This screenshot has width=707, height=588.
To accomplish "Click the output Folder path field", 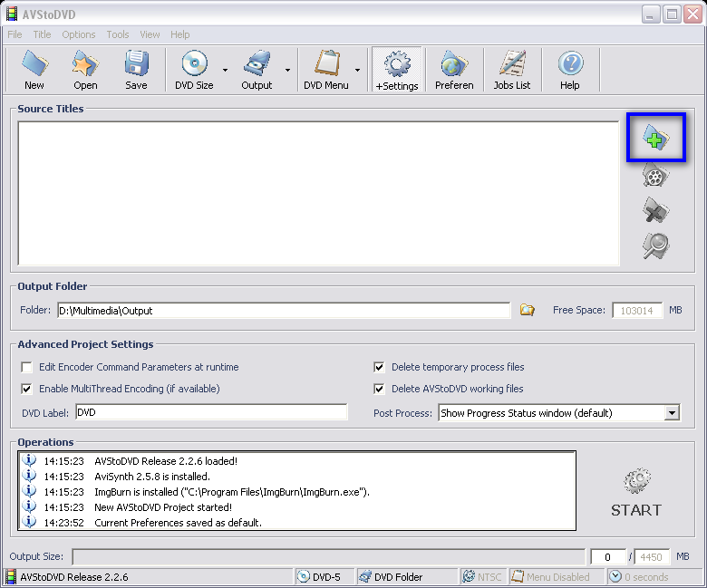I will (284, 311).
